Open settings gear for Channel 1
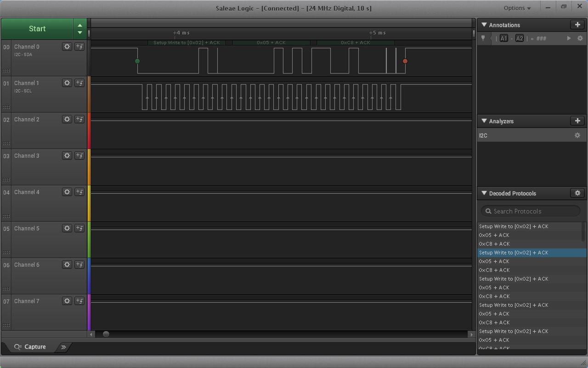 coord(67,83)
